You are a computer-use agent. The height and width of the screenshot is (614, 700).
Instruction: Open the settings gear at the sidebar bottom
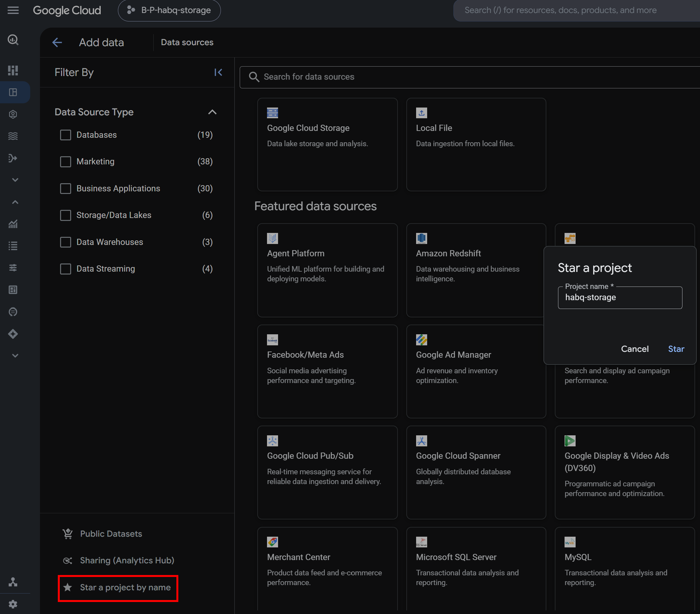point(13,604)
